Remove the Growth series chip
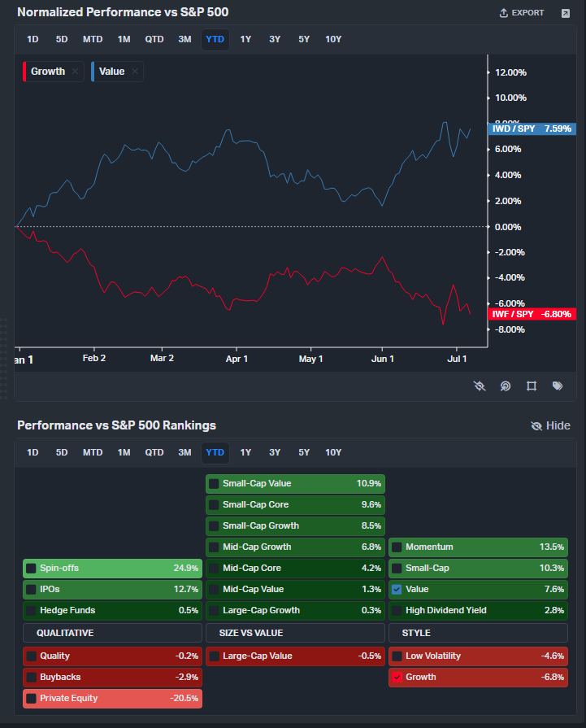The height and width of the screenshot is (728, 586). point(75,72)
